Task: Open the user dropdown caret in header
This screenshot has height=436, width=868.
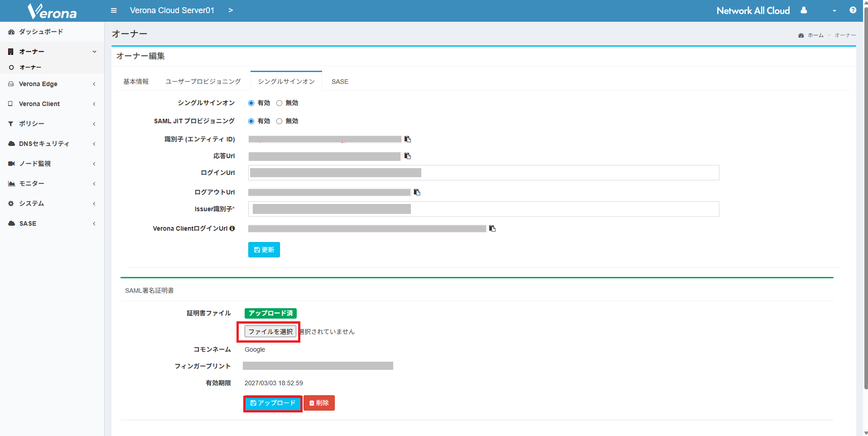Action: (x=834, y=11)
